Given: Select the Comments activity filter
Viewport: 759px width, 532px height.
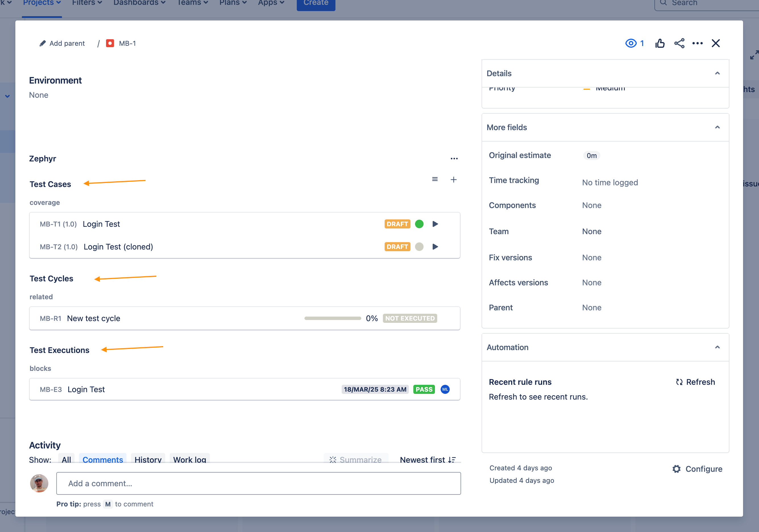Looking at the screenshot, I should [x=102, y=460].
